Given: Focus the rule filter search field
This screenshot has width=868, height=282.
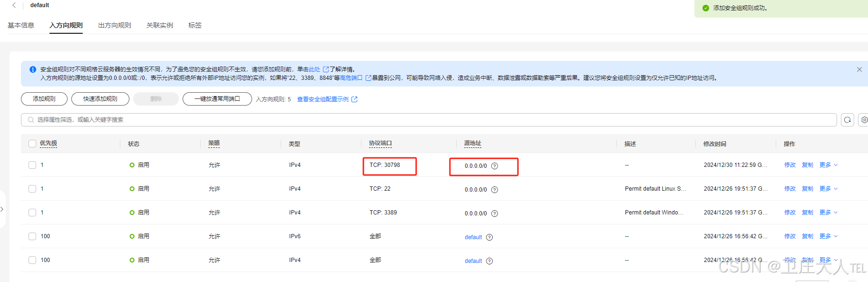Looking at the screenshot, I should 428,120.
